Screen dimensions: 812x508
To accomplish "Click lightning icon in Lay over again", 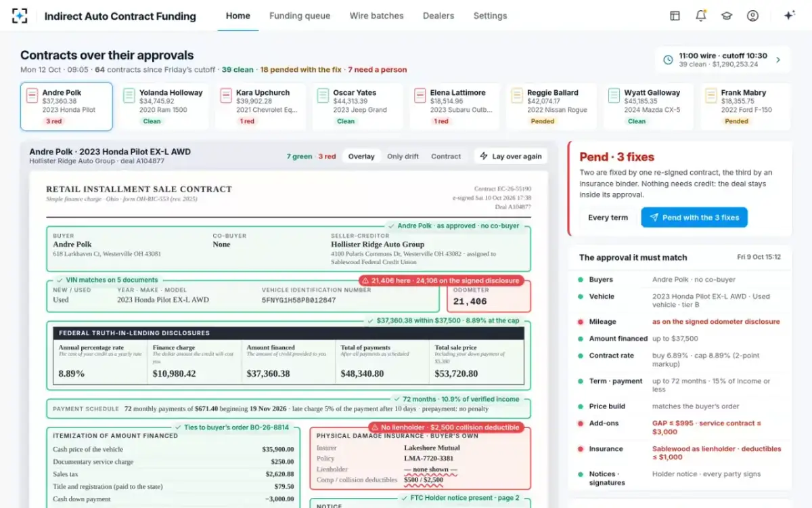I will pos(484,156).
